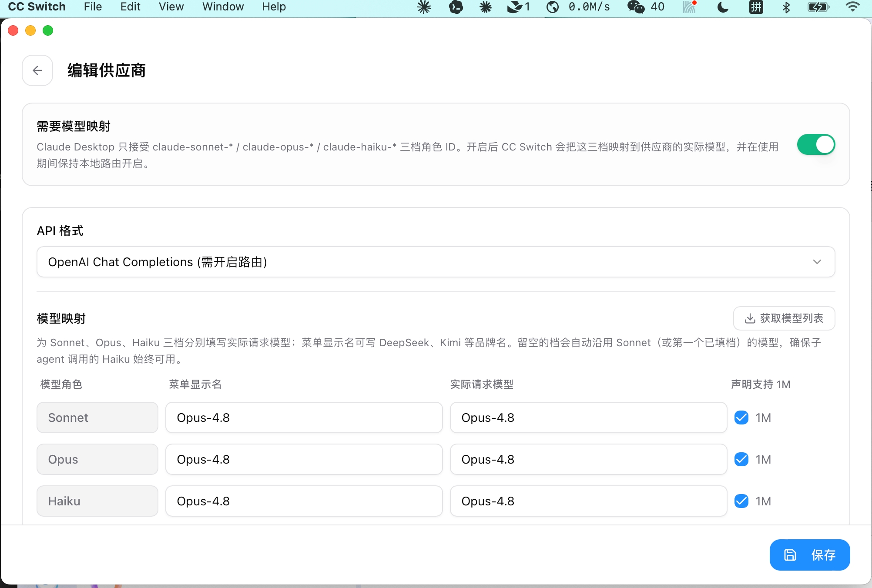
Task: Click the API 格式 label
Action: click(60, 231)
